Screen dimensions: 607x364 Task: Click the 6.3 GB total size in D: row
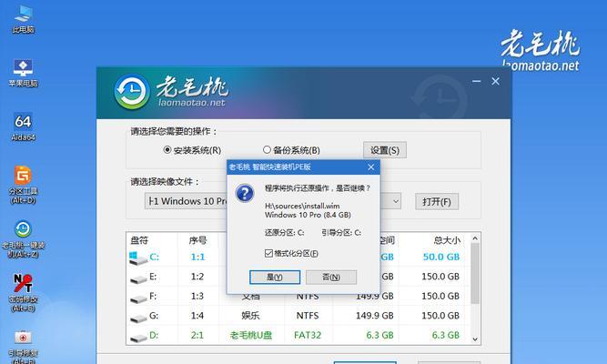(x=446, y=336)
